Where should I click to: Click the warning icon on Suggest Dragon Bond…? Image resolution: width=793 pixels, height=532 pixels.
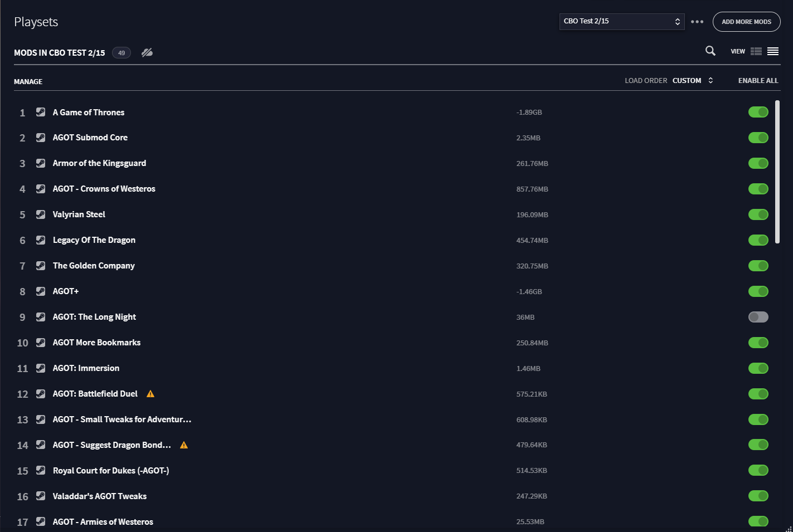[x=184, y=445]
